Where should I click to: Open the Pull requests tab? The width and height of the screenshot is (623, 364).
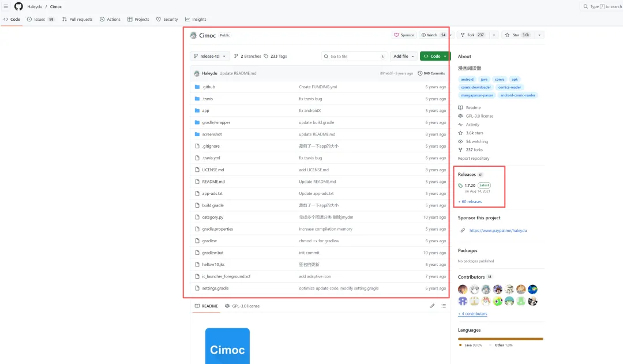click(77, 19)
